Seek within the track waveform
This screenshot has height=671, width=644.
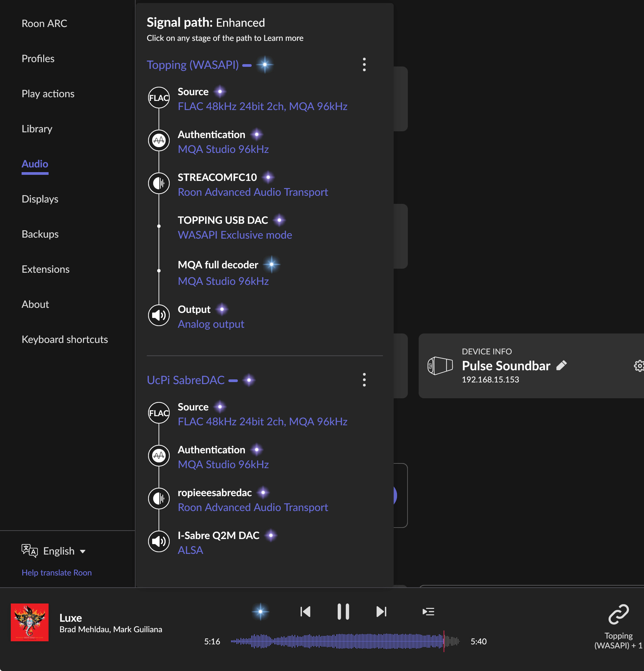[345, 641]
